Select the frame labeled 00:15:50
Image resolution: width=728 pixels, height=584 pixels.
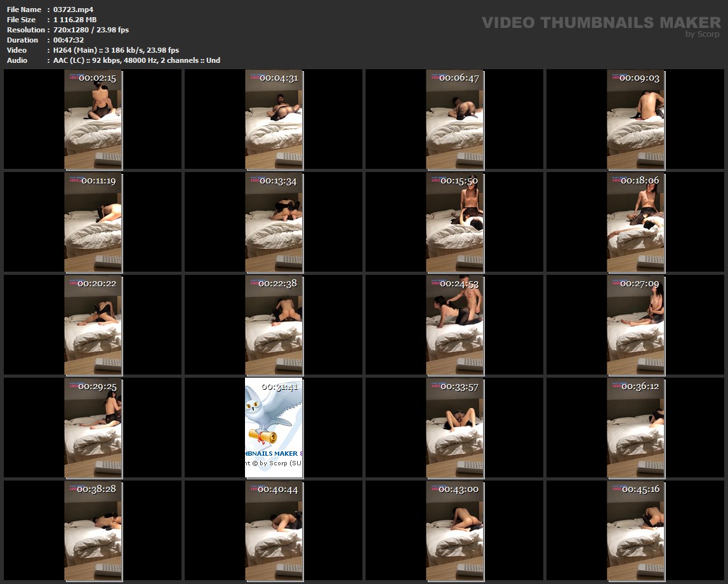[454, 222]
